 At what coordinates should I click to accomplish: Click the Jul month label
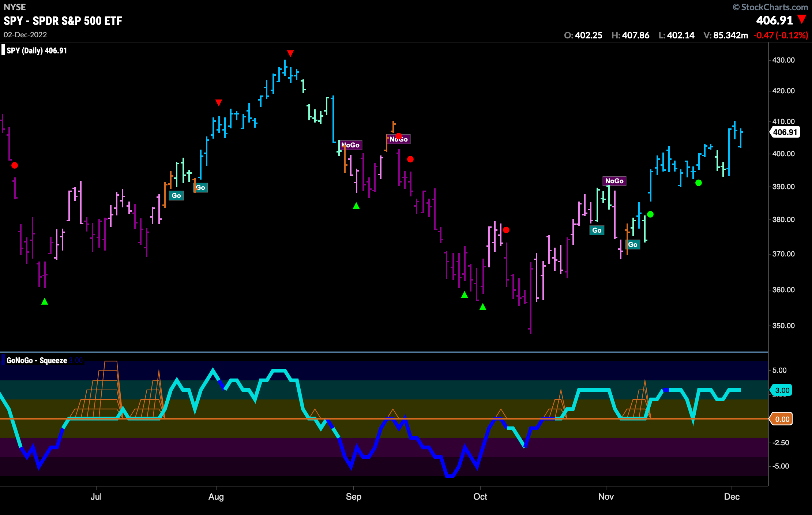click(96, 497)
